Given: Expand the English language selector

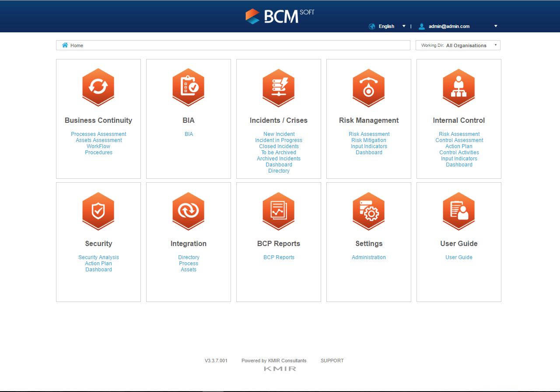Looking at the screenshot, I should tap(387, 26).
